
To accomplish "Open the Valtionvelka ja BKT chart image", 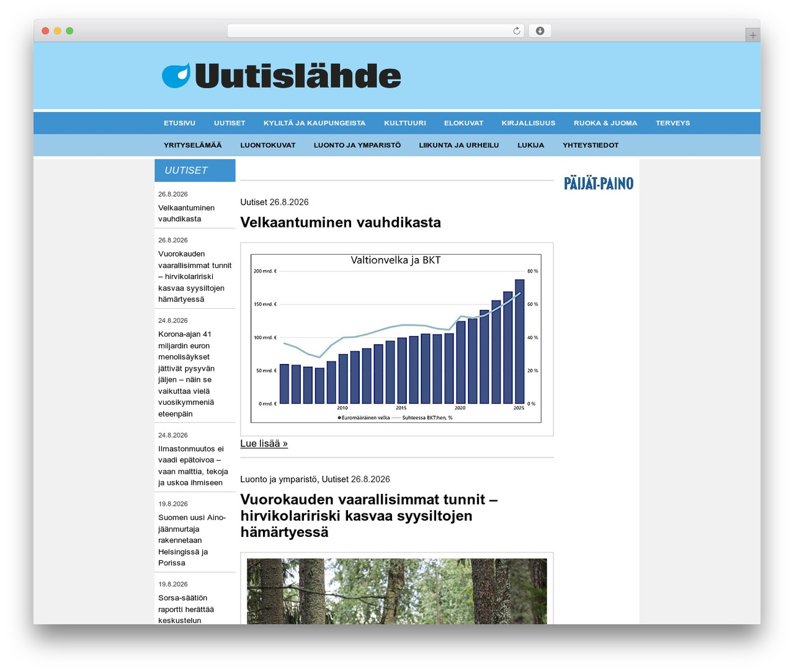I will click(x=396, y=338).
